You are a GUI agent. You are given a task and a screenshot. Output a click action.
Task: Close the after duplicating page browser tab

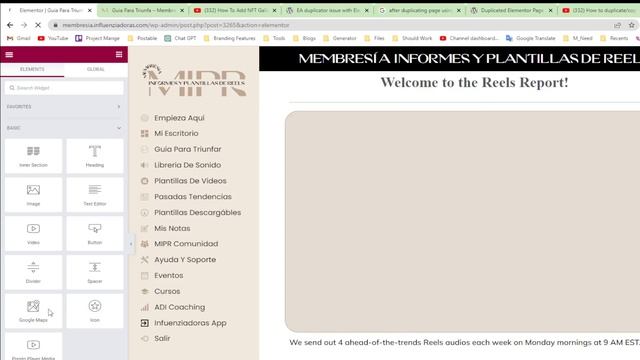[458, 10]
